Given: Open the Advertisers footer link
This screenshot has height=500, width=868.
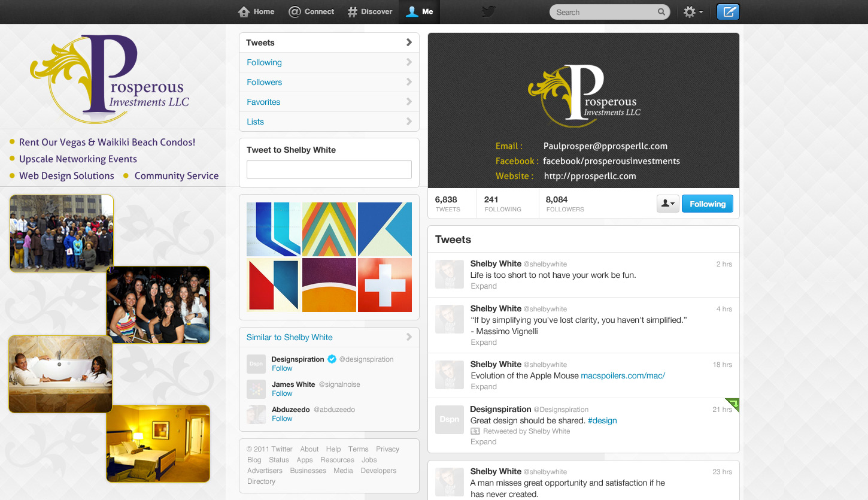Looking at the screenshot, I should pos(265,471).
